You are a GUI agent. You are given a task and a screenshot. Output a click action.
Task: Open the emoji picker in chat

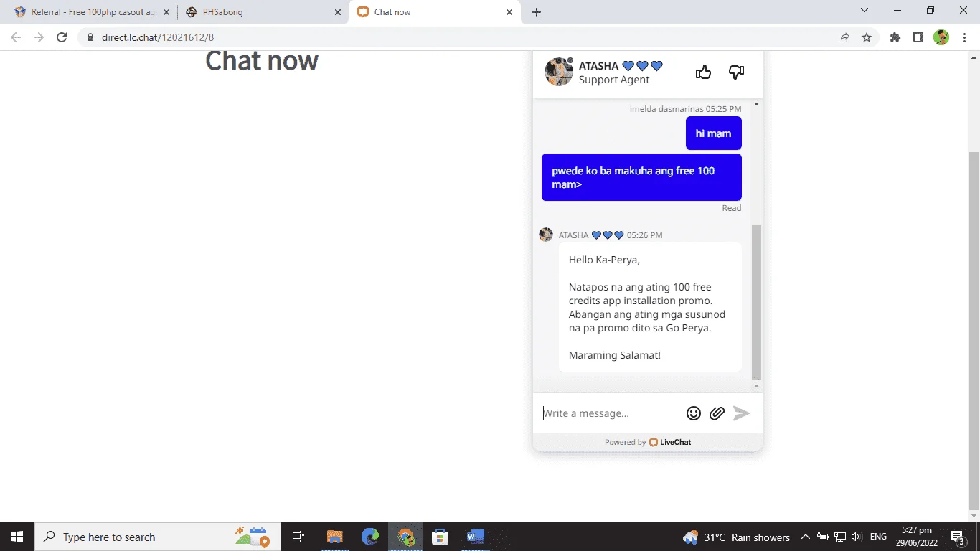[694, 413]
